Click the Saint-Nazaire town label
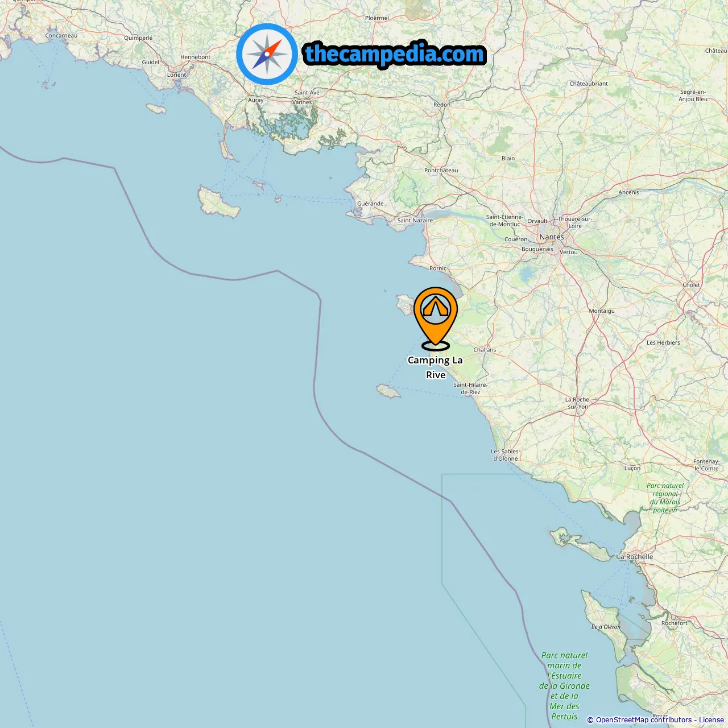Viewport: 728px width, 728px height. coord(415,221)
